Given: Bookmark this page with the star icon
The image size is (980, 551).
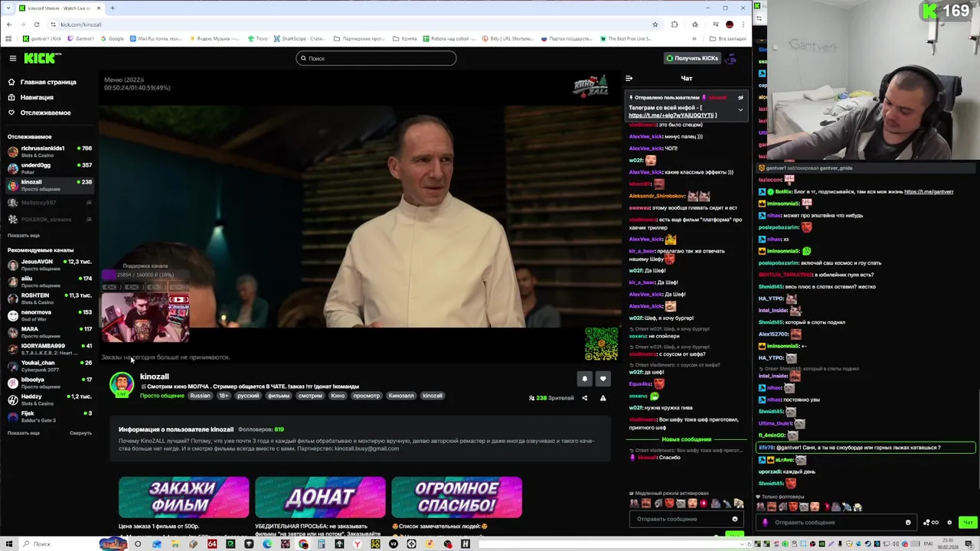Looking at the screenshot, I should [655, 24].
